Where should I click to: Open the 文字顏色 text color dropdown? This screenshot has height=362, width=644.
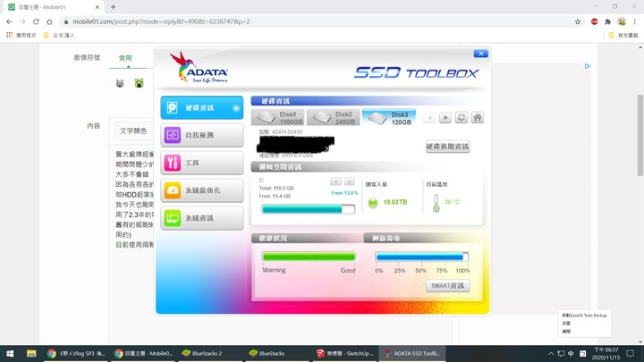[x=134, y=130]
